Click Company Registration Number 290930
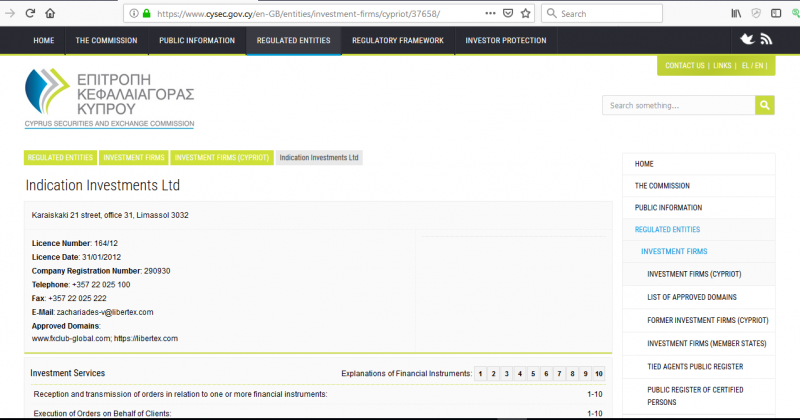 point(157,271)
